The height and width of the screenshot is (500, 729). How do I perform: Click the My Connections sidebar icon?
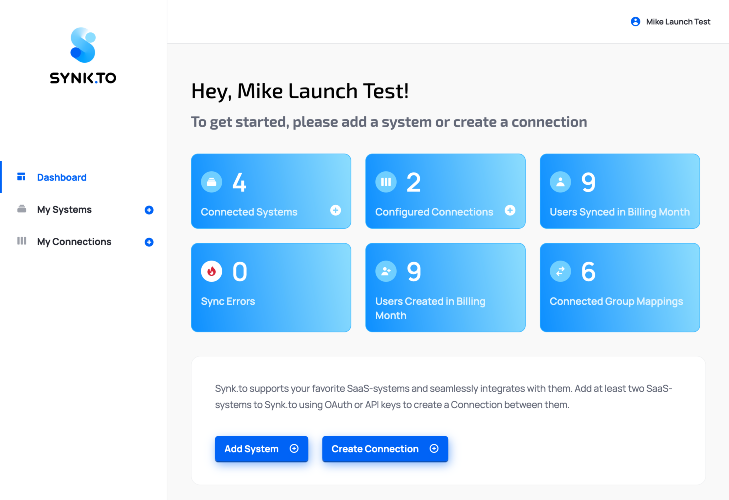[21, 241]
